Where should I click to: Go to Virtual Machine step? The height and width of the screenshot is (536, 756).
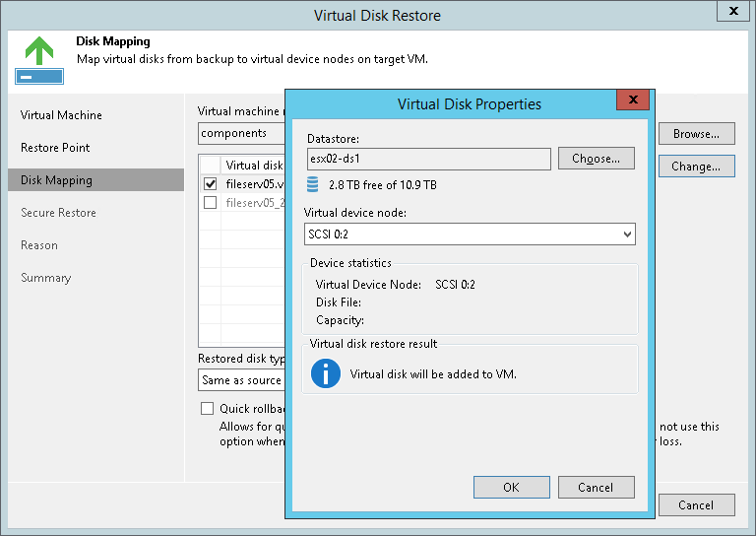pyautogui.click(x=61, y=115)
